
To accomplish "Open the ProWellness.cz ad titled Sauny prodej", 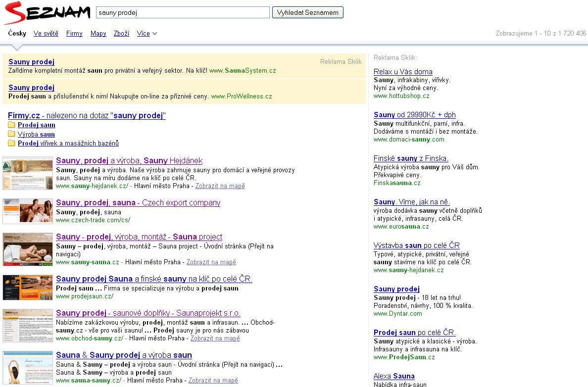I will (x=32, y=88).
